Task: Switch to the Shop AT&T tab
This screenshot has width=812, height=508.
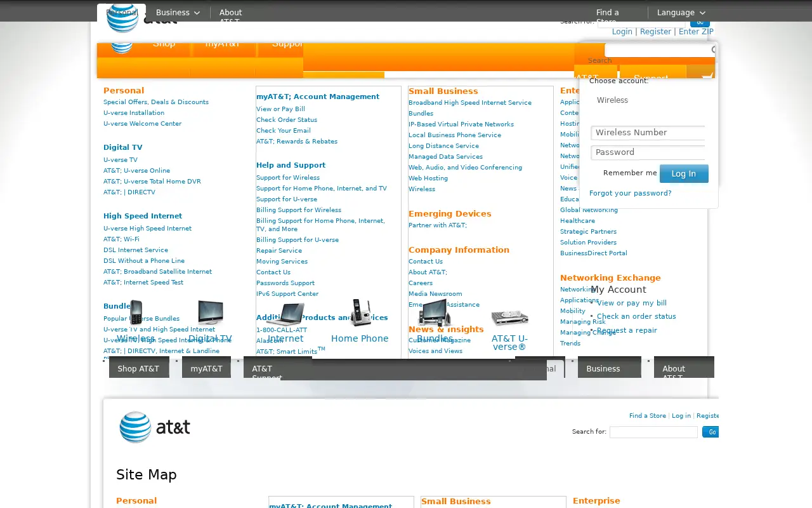Action: (x=139, y=368)
